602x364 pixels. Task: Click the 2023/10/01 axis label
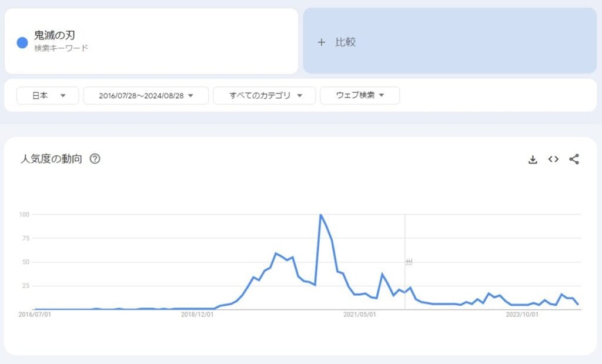click(x=522, y=315)
